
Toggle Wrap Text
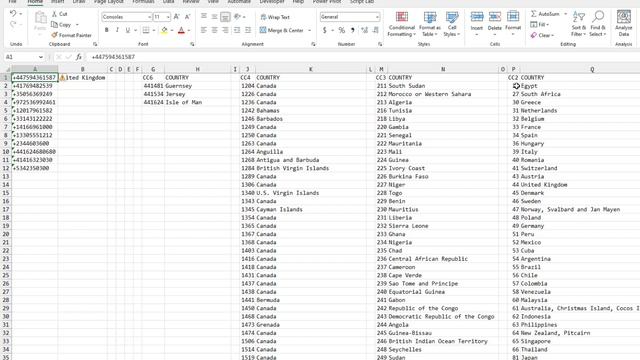275,17
